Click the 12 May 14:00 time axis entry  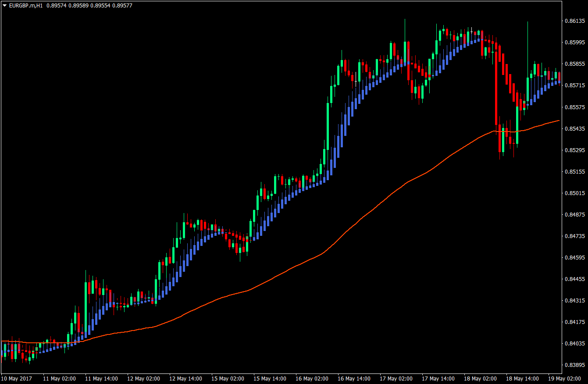pyautogui.click(x=186, y=378)
